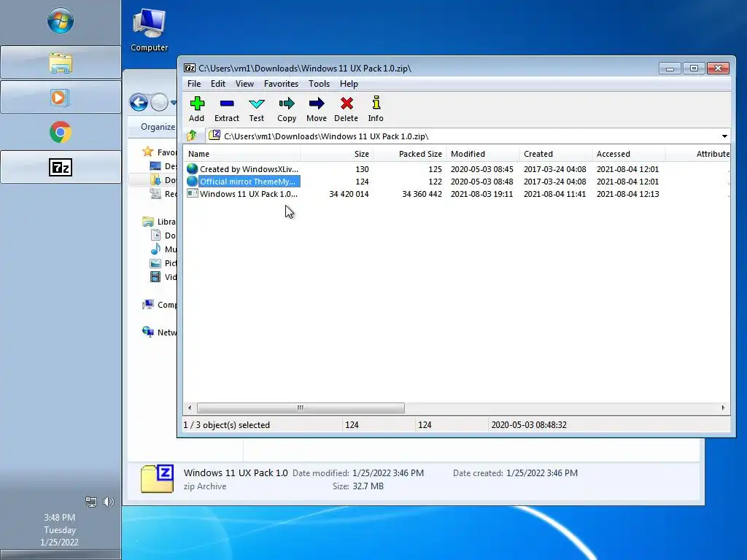
Task: Sort by the Size column header
Action: [x=337, y=154]
